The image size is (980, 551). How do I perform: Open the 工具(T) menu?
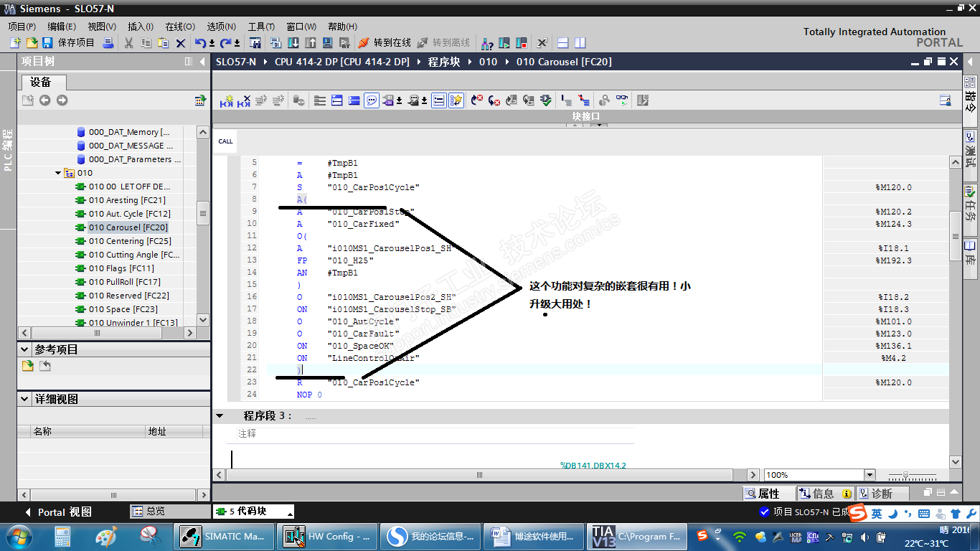tap(261, 27)
